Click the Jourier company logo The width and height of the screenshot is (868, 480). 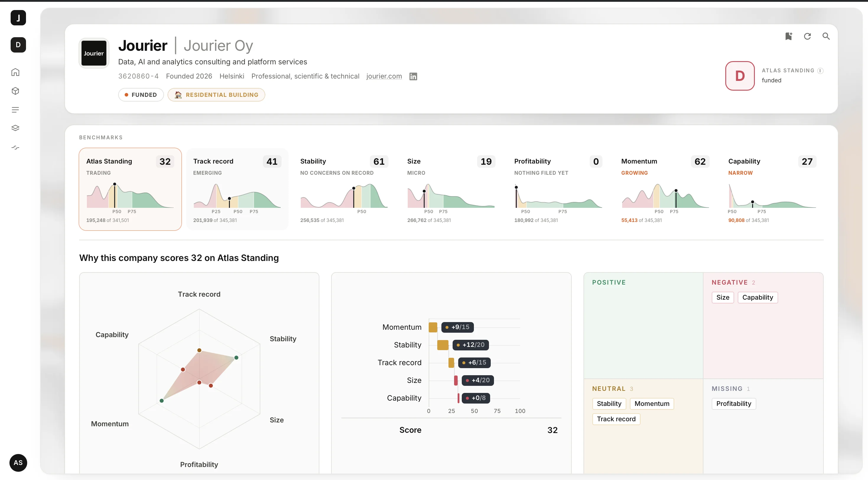(x=94, y=53)
